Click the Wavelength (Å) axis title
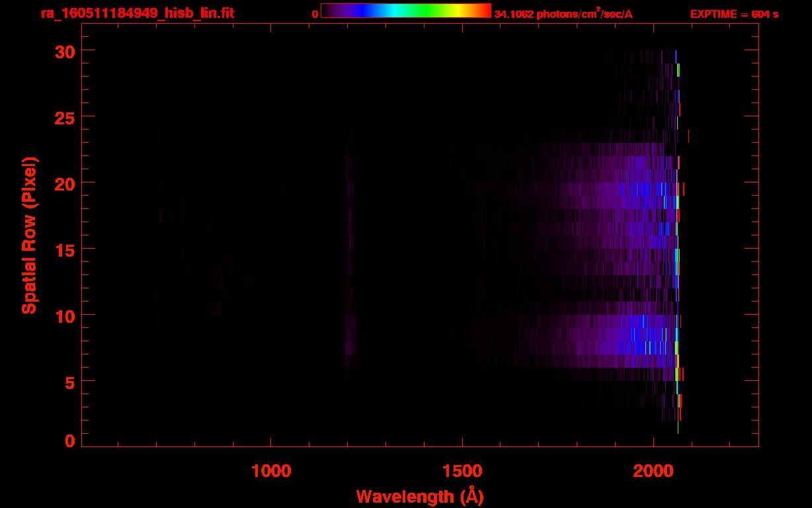Image resolution: width=812 pixels, height=508 pixels. (420, 496)
